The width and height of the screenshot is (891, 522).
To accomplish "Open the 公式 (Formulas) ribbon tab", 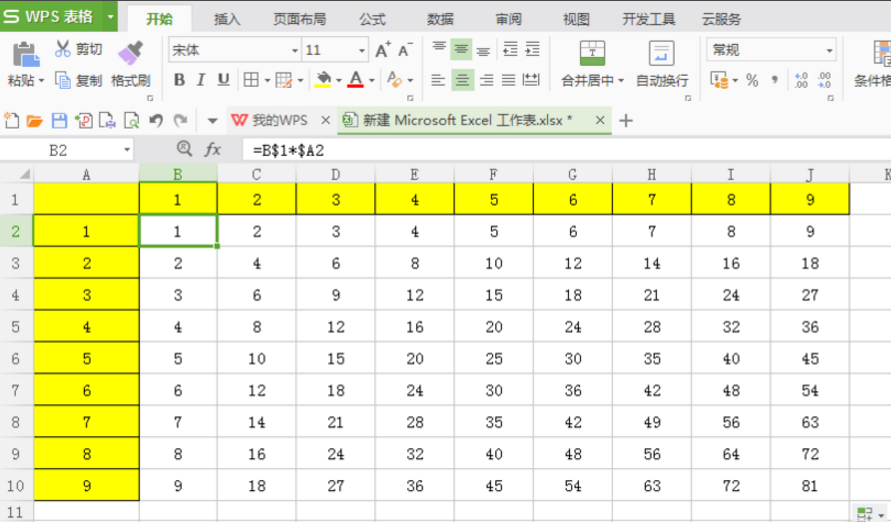I will tap(372, 19).
